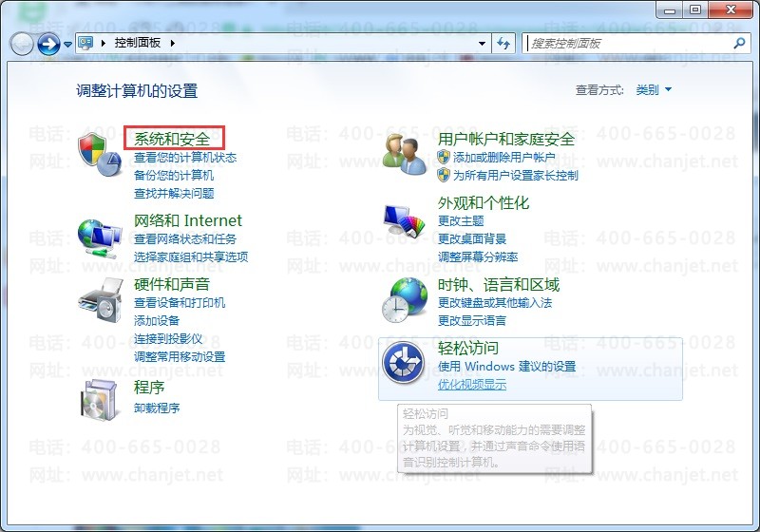
Task: Click the Clock, Language globe clock icon
Action: pyautogui.click(x=405, y=300)
